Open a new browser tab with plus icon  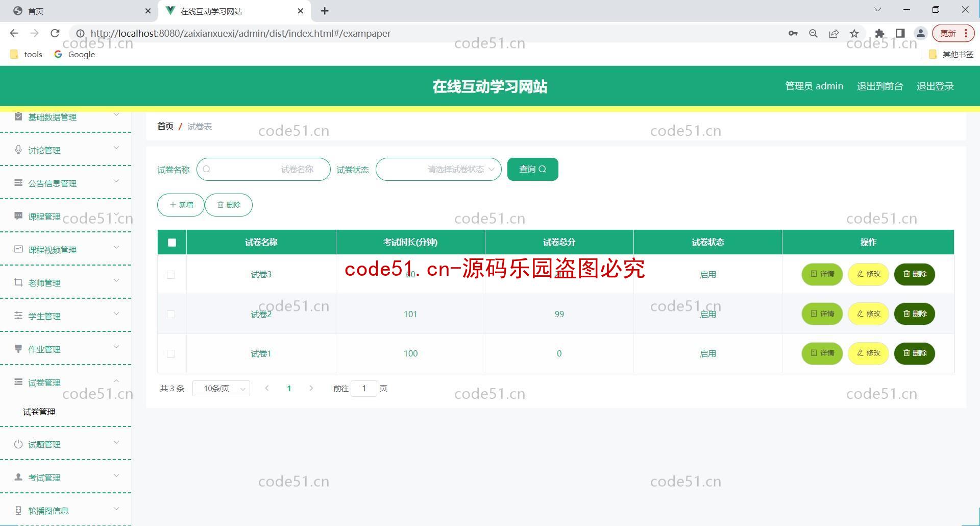click(x=325, y=11)
